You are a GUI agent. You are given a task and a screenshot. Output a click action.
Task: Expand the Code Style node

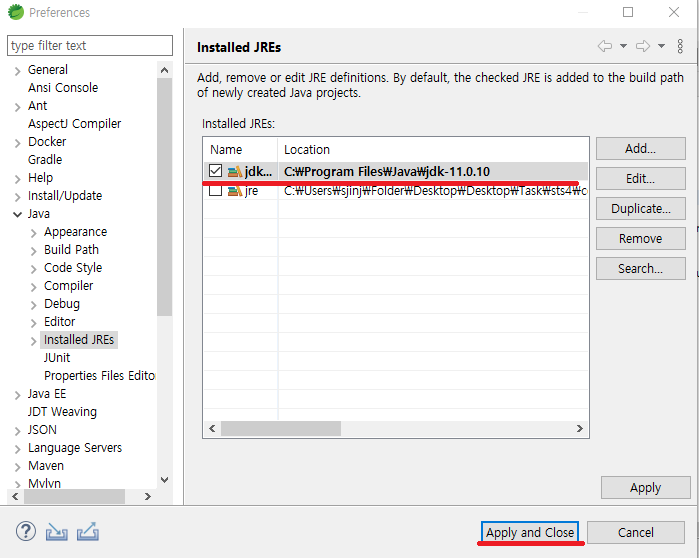click(33, 269)
